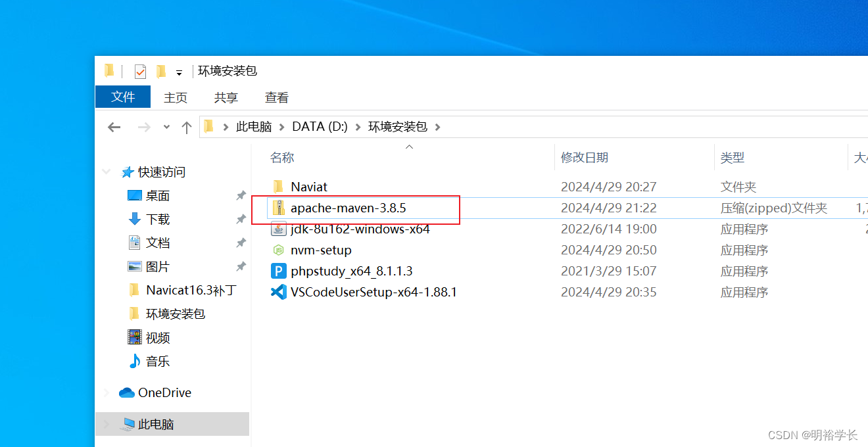The width and height of the screenshot is (868, 447).
Task: Collapse the 快速访问 tree node
Action: [106, 172]
